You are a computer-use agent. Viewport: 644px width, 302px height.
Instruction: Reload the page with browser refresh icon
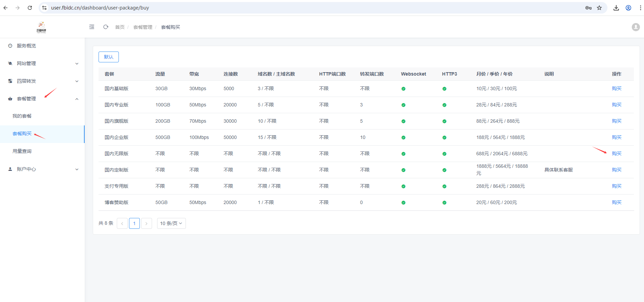tap(30, 8)
